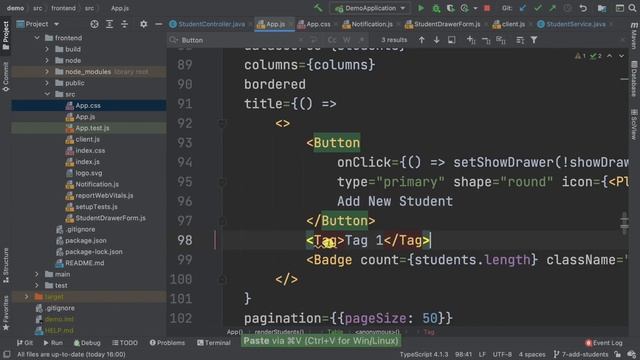Update project via Git blue arrow

(522, 8)
